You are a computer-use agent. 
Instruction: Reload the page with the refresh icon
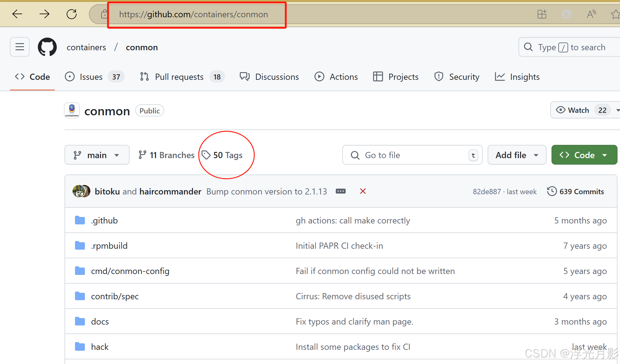pyautogui.click(x=72, y=14)
